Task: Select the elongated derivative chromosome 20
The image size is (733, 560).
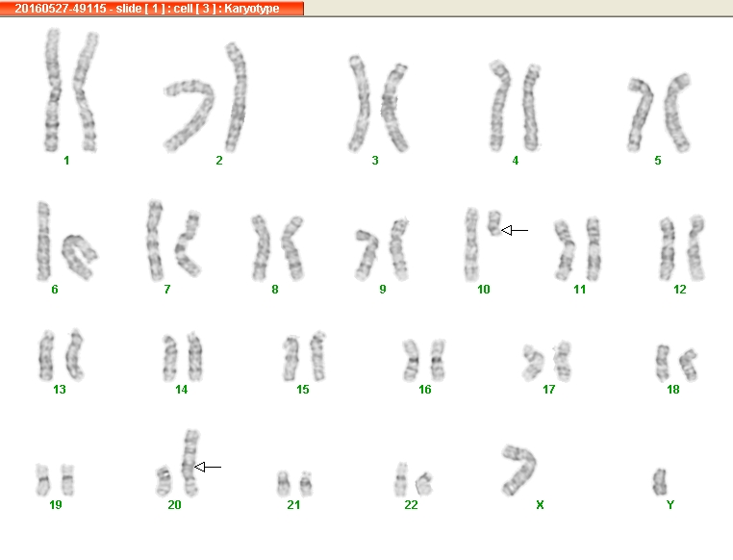Action: click(x=190, y=463)
